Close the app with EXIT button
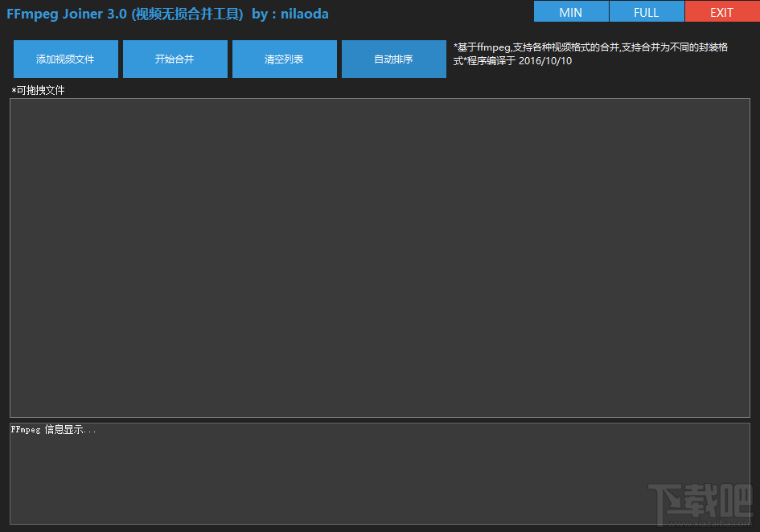 (722, 11)
